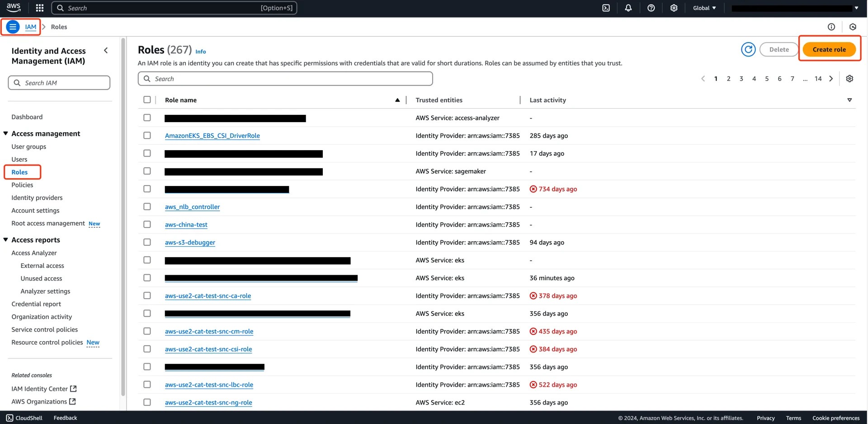Collapse the Access reports section
The height and width of the screenshot is (424, 868).
[x=5, y=240]
